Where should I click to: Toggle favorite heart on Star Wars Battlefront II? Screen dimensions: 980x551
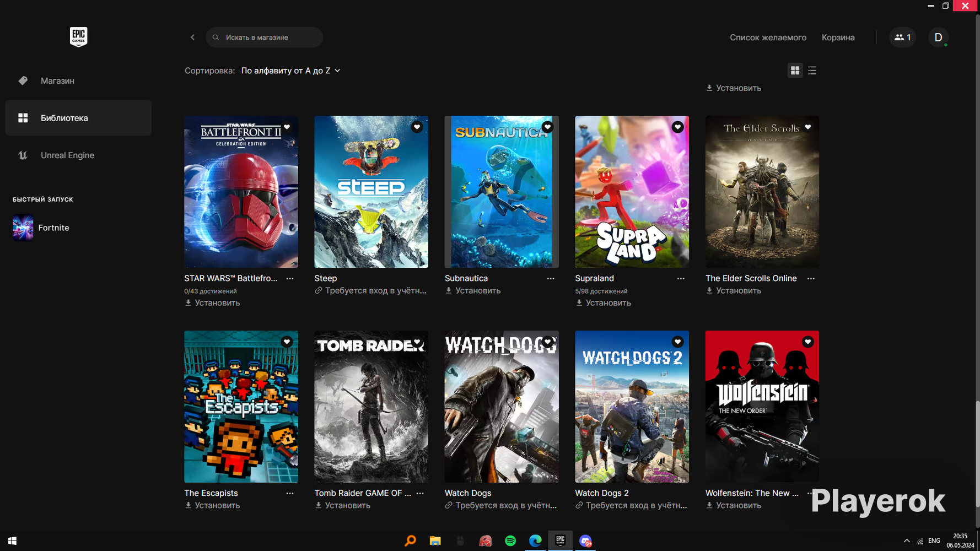[x=287, y=127]
